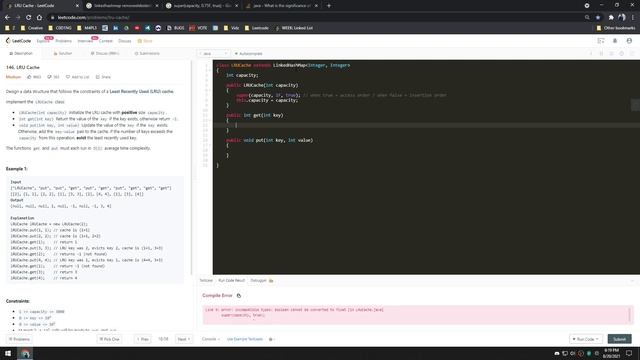Open the LinkedIn bookmark icon
640x360 pixels.
click(116, 28)
